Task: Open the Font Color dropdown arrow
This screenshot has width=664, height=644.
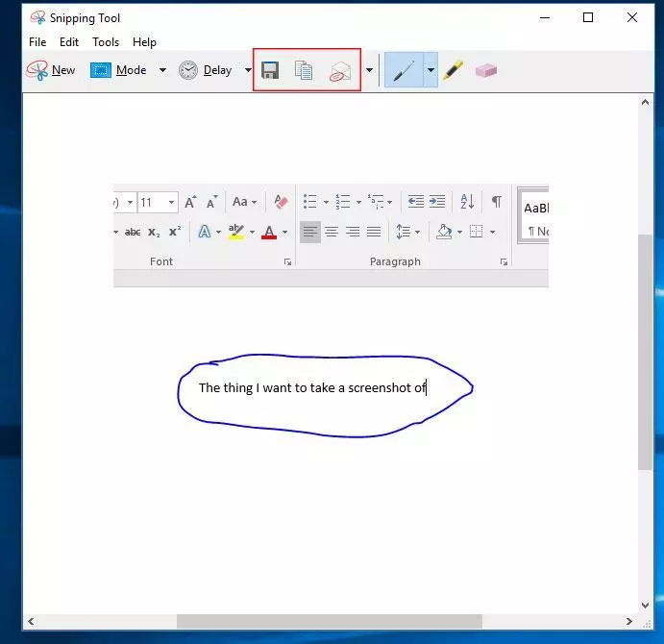Action: (x=285, y=233)
